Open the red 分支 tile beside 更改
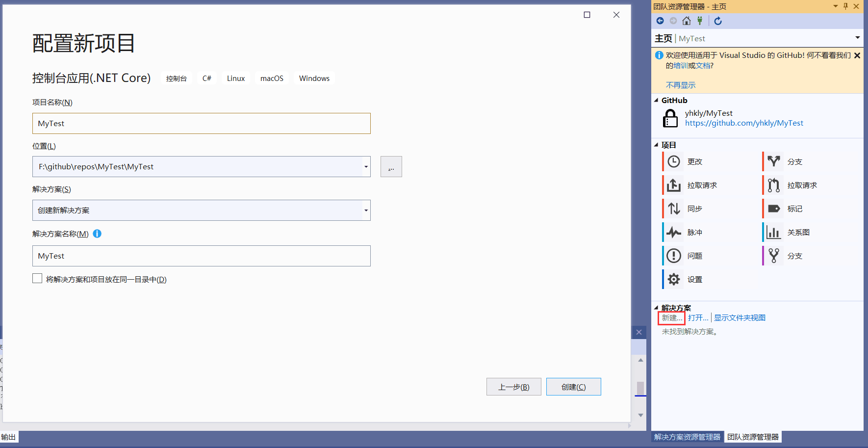The height and width of the screenshot is (448, 868). point(783,161)
